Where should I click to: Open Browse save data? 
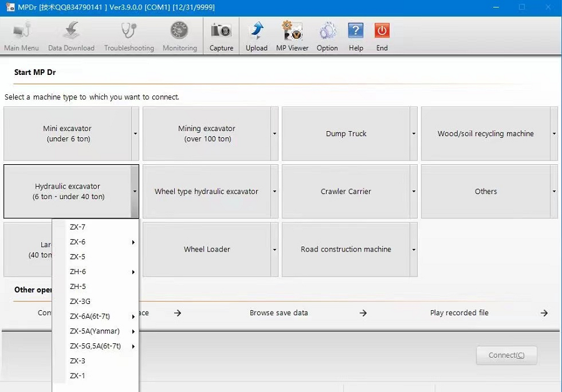click(x=279, y=313)
